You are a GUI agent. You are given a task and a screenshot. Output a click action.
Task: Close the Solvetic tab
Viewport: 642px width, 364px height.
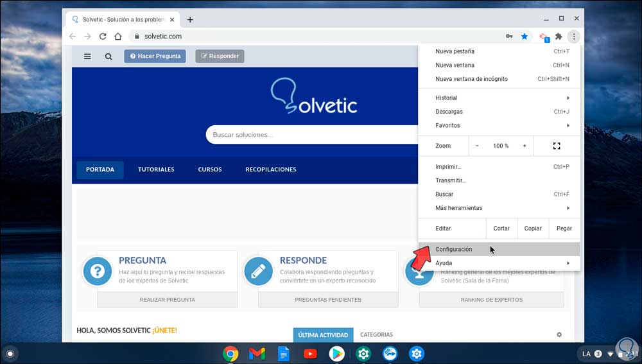pyautogui.click(x=172, y=20)
